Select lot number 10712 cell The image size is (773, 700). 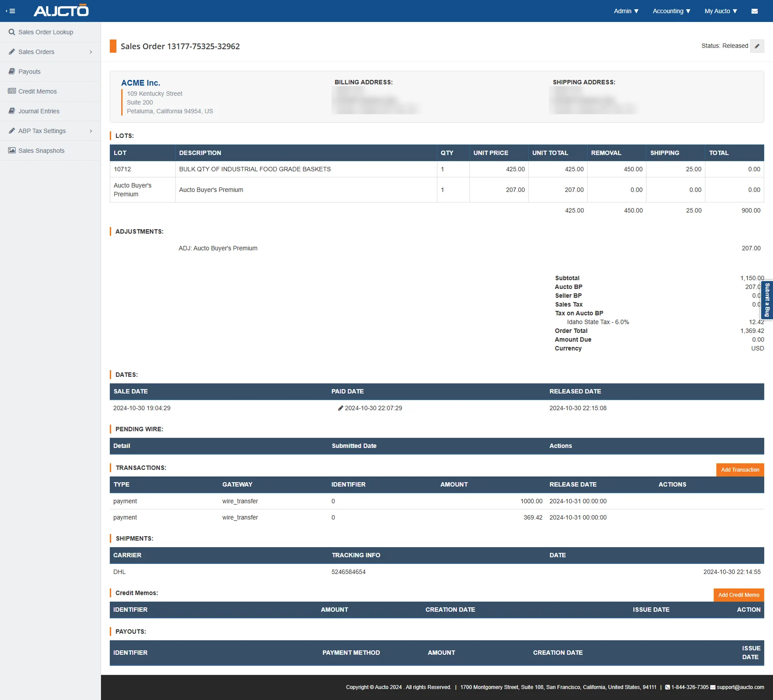pos(143,169)
